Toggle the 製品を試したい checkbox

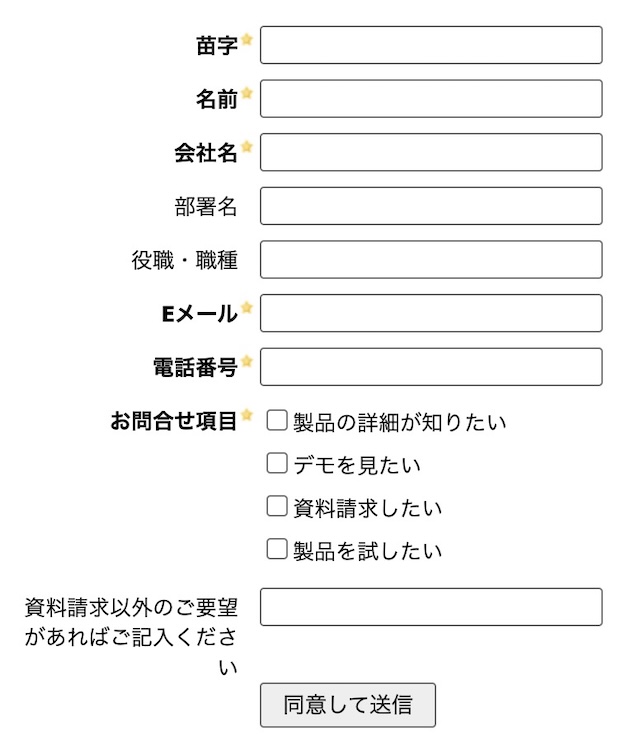tap(277, 549)
